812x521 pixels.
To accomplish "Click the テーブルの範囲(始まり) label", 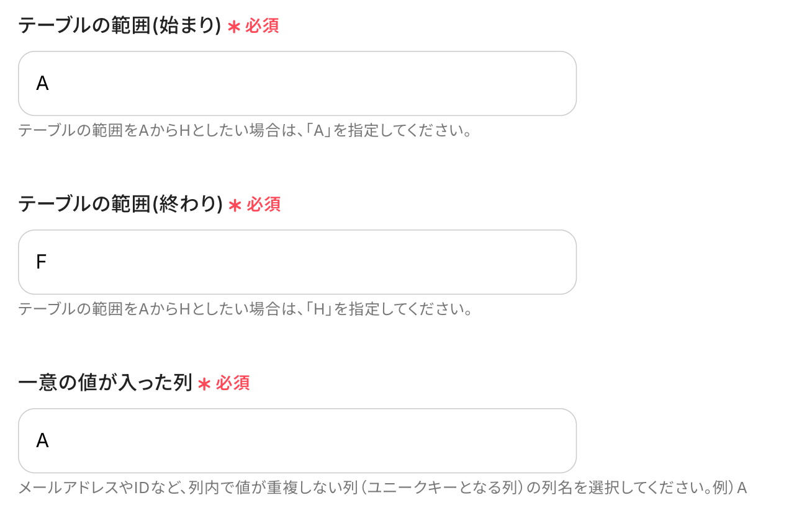I will pyautogui.click(x=120, y=26).
